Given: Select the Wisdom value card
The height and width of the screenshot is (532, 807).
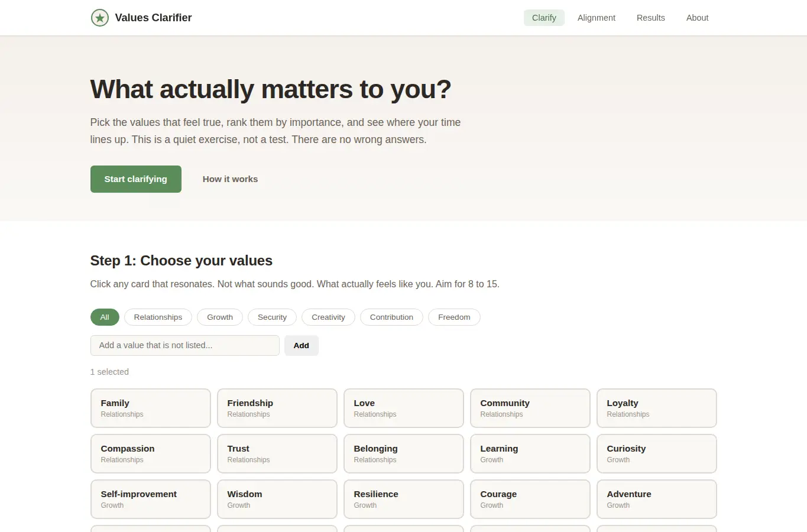Looking at the screenshot, I should 277,499.
